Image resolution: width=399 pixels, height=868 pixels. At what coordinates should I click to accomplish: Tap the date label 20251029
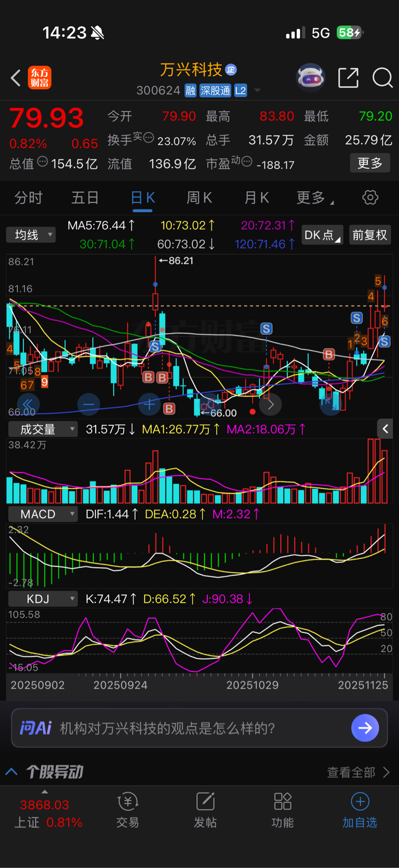[252, 685]
